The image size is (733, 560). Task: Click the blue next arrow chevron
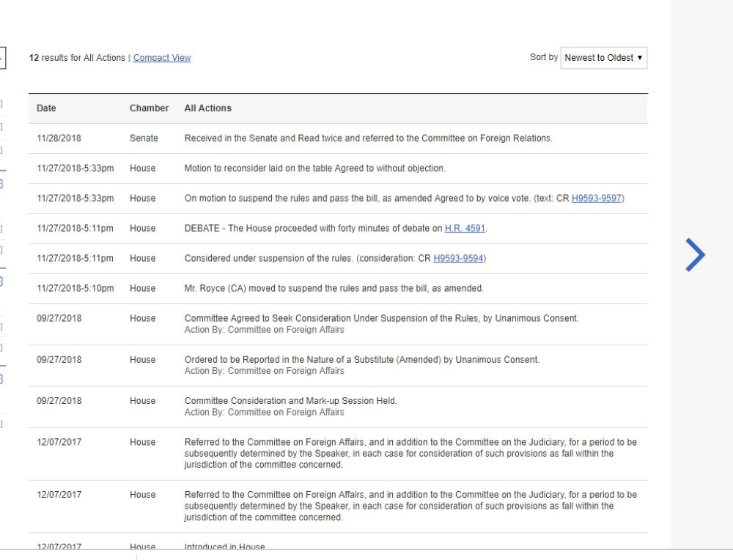[696, 254]
